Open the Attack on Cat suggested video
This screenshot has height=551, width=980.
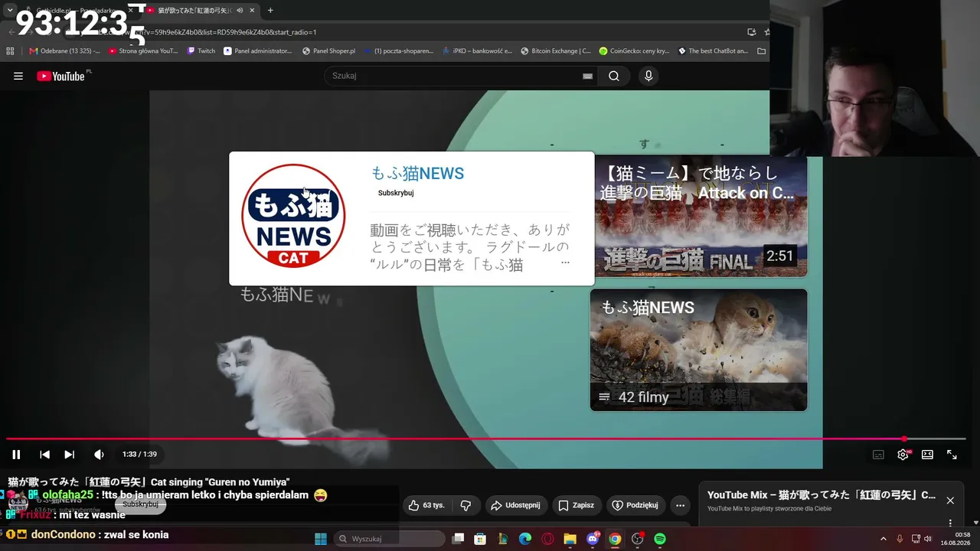[701, 216]
